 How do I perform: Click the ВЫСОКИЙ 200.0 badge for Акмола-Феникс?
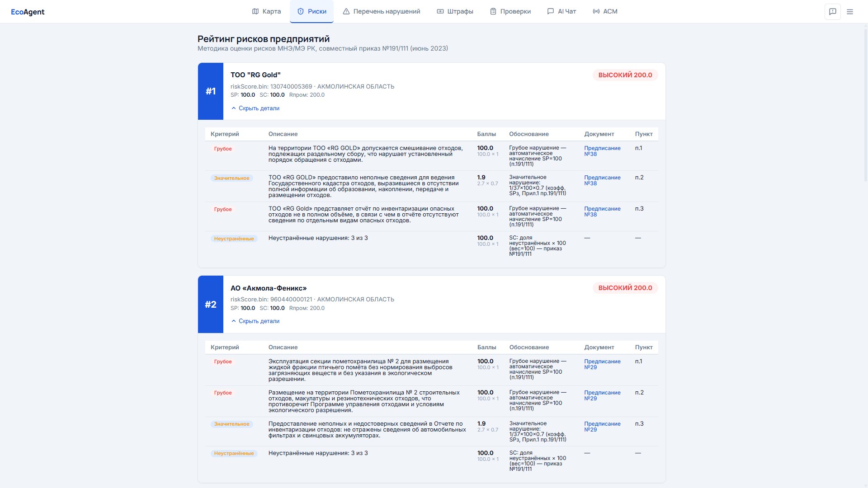pyautogui.click(x=625, y=288)
